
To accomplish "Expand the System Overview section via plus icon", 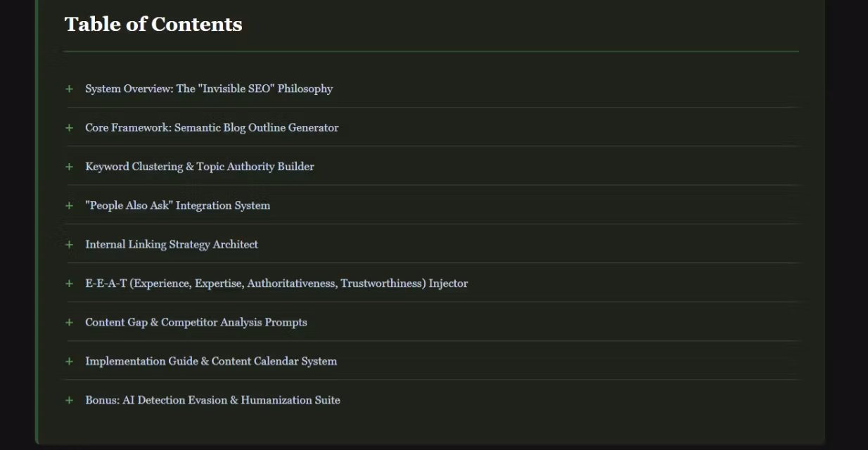I will point(69,89).
